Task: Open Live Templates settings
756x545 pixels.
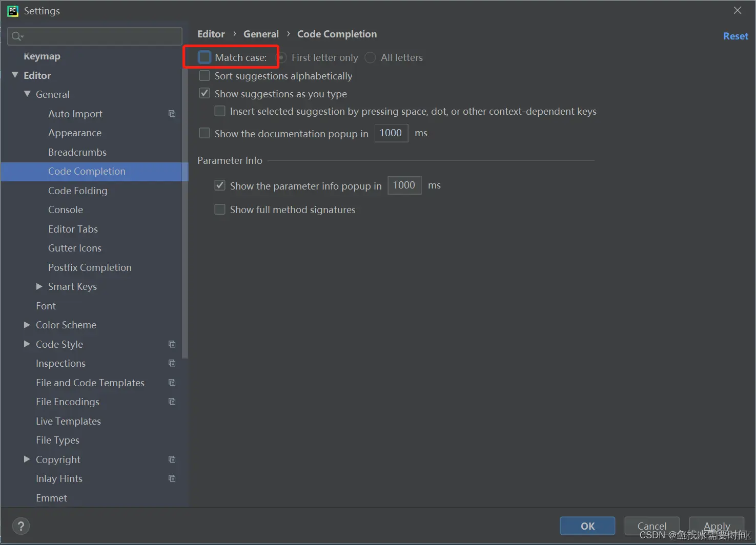Action: click(x=68, y=421)
